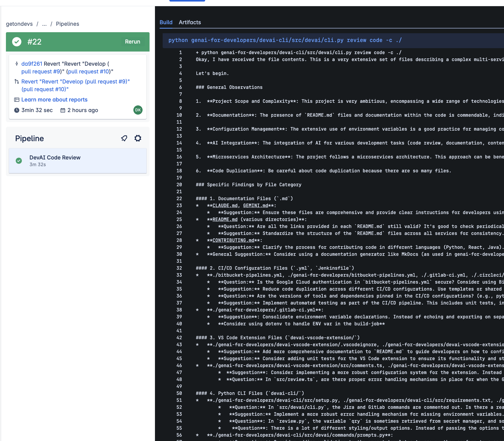Screen dimensions: 504x441
Task: Click the green success checkmark beside #22
Action: 17,42
